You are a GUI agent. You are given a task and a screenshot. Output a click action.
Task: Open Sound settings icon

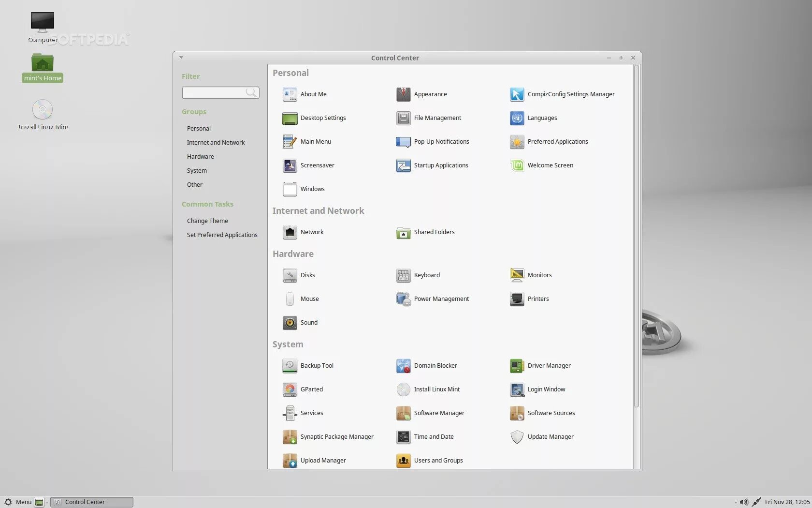290,323
